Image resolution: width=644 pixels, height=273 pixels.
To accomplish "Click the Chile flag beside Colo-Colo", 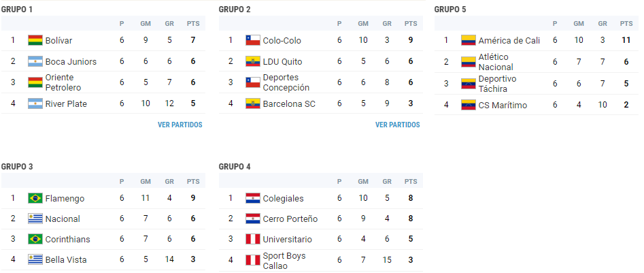I will [253, 41].
